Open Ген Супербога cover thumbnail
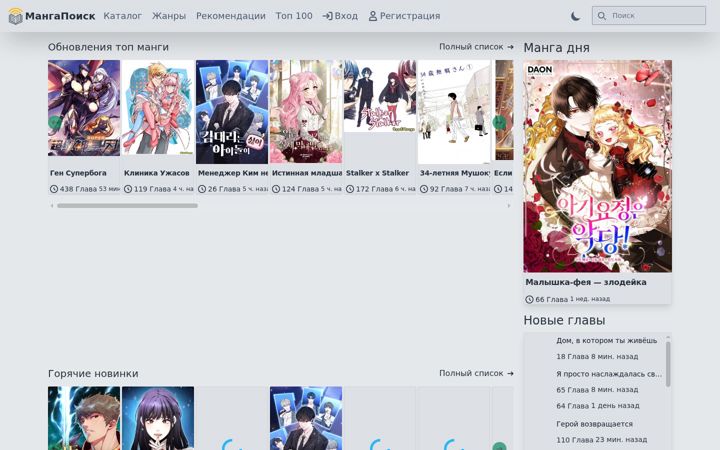 [x=84, y=108]
